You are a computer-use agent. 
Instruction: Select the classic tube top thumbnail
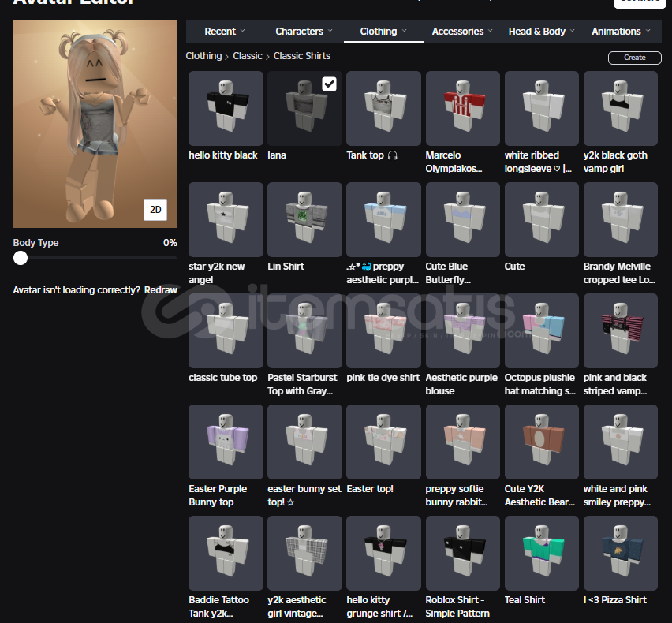coord(226,330)
